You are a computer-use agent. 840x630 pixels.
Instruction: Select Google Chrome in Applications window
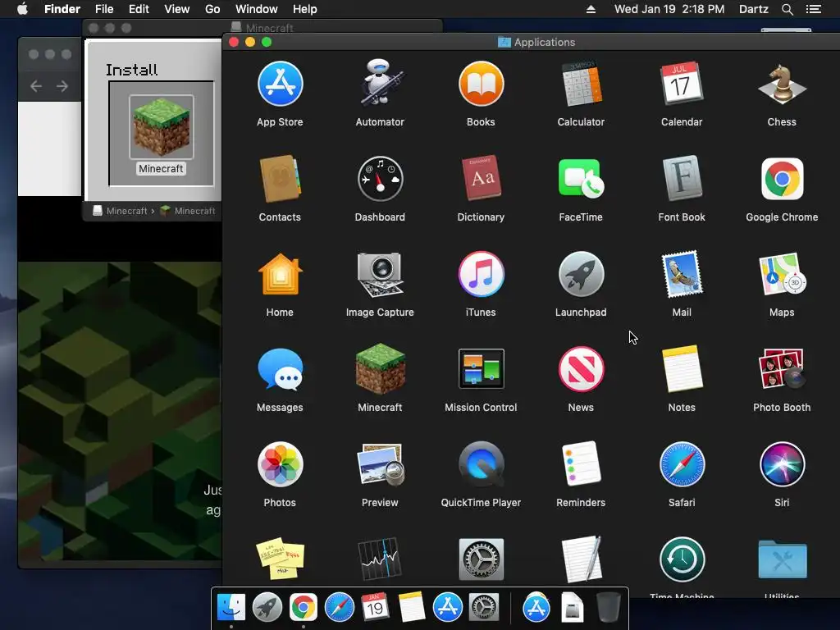pos(782,179)
